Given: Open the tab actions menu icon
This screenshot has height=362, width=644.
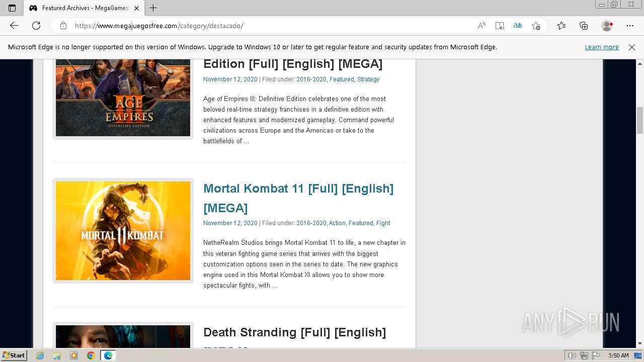Looking at the screenshot, I should (12, 8).
